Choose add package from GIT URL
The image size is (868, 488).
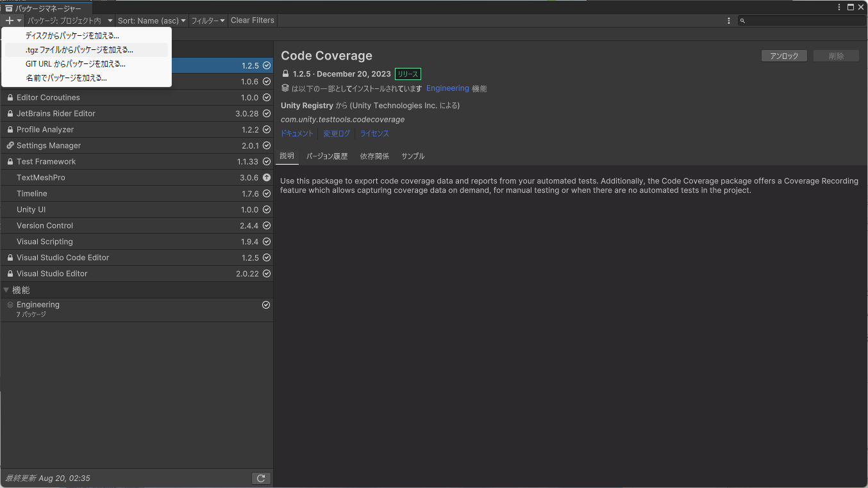87,64
